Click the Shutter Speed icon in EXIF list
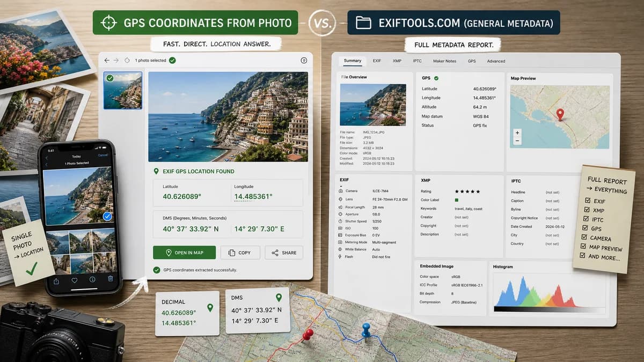 (x=341, y=221)
